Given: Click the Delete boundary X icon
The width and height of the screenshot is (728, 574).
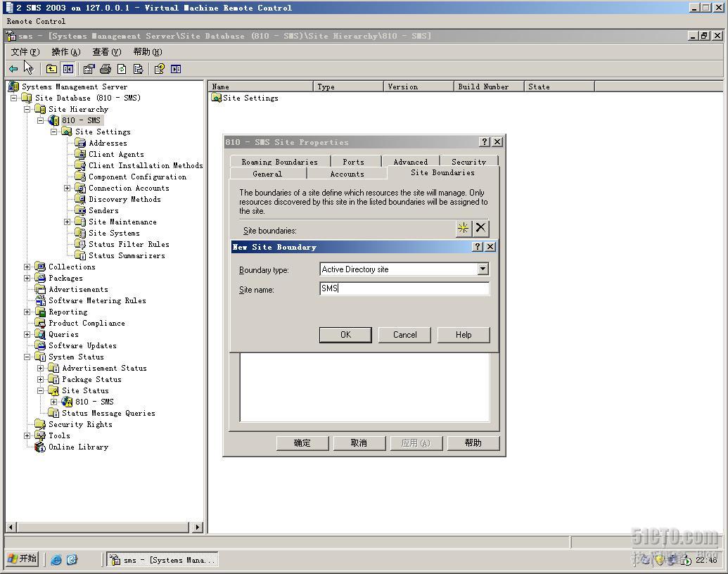Looking at the screenshot, I should 480,228.
